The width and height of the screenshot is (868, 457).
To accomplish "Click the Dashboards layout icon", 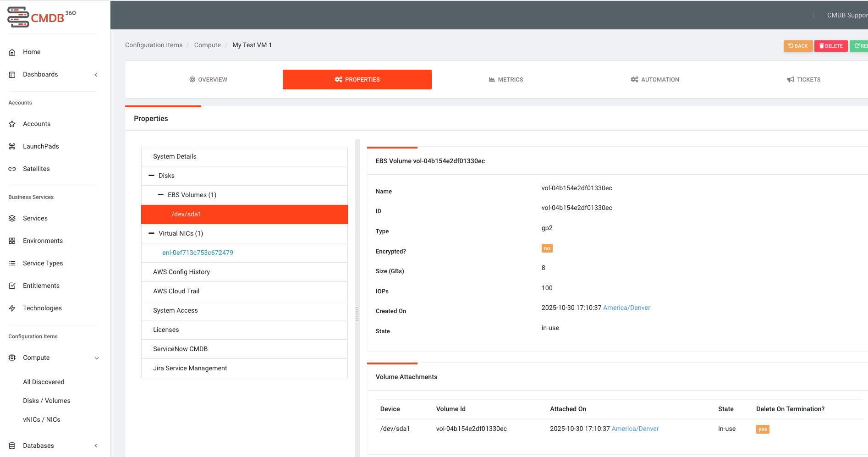I will pos(12,75).
